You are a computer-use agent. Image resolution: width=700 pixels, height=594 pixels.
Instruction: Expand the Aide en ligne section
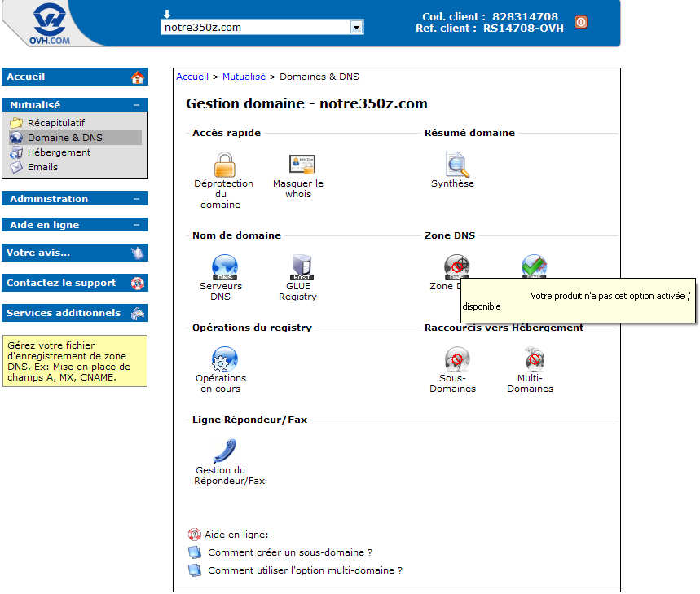coord(75,224)
